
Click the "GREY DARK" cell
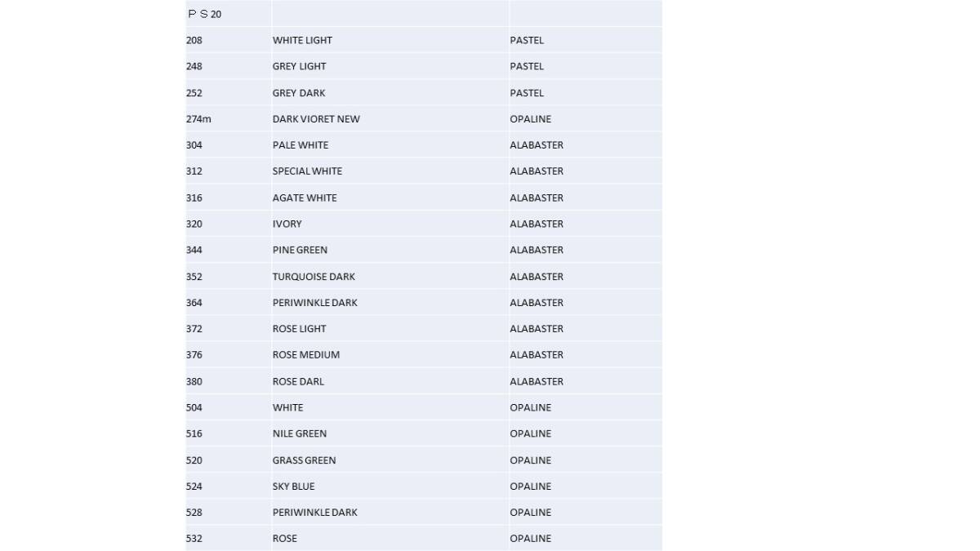tap(299, 93)
